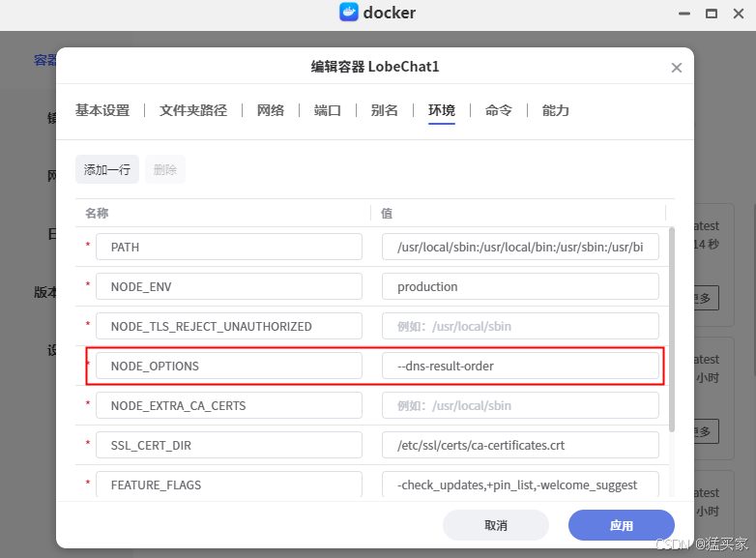Image resolution: width=756 pixels, height=558 pixels.
Task: Edit the NODE_OPTIONS name field
Action: (x=229, y=366)
